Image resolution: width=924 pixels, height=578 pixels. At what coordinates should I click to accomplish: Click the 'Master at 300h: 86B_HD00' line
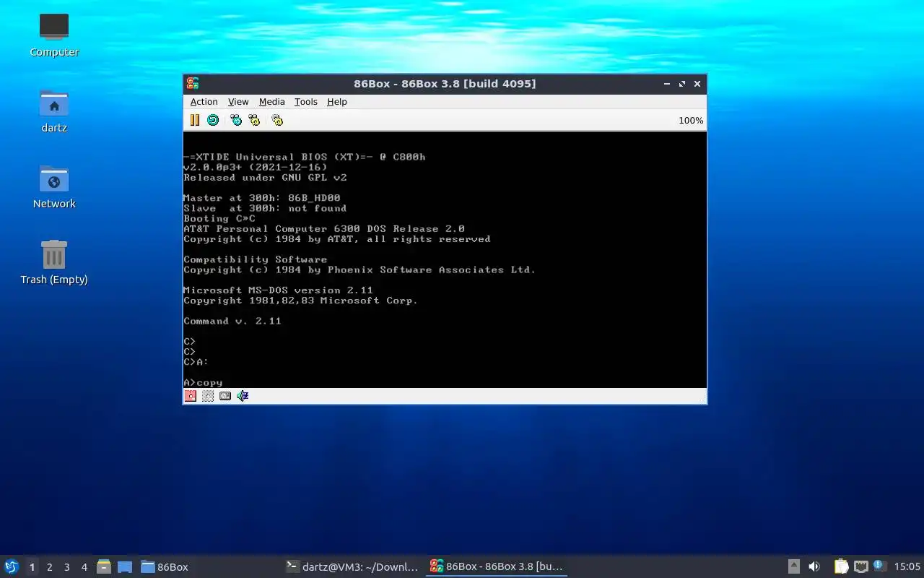point(261,198)
